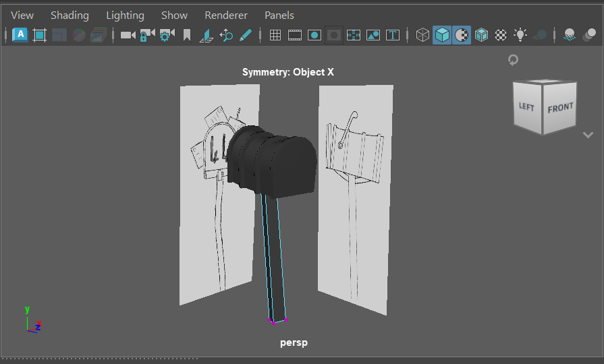
Task: Click the Bookmarks icon in toolbar
Action: (187, 35)
